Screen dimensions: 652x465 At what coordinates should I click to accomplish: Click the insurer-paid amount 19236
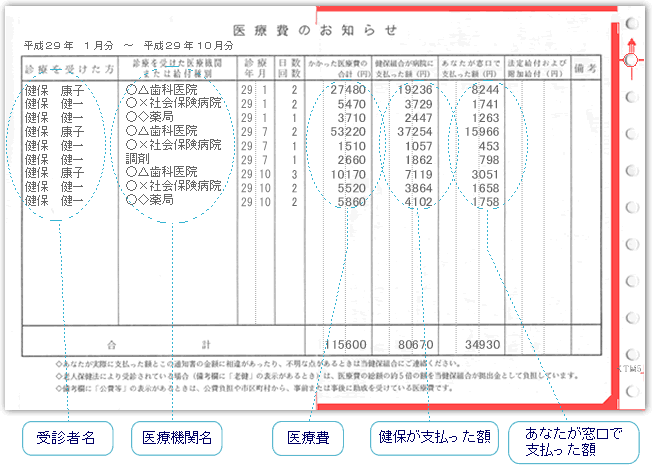[x=415, y=90]
